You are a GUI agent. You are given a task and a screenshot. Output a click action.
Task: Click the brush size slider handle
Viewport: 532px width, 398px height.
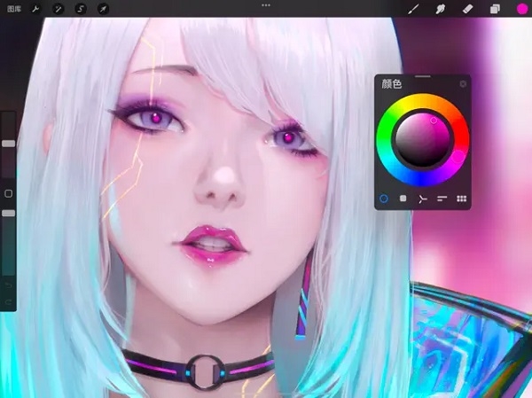click(x=9, y=142)
